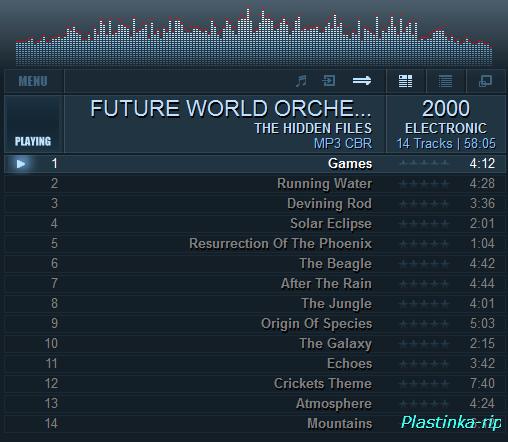Image resolution: width=508 pixels, height=442 pixels.
Task: Select the Origin Of Species track
Action: tap(255, 324)
